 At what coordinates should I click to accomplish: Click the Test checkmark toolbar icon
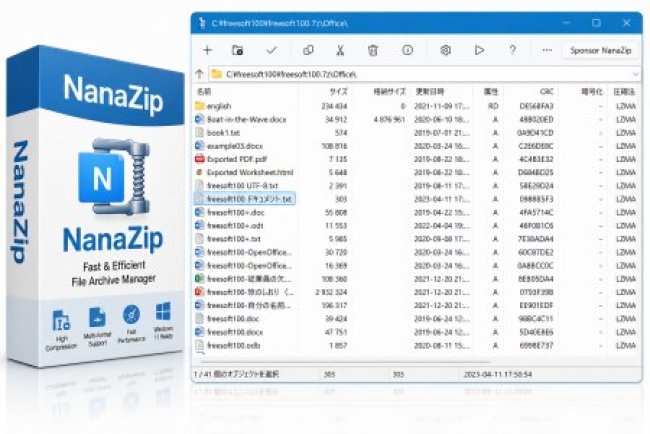click(272, 51)
